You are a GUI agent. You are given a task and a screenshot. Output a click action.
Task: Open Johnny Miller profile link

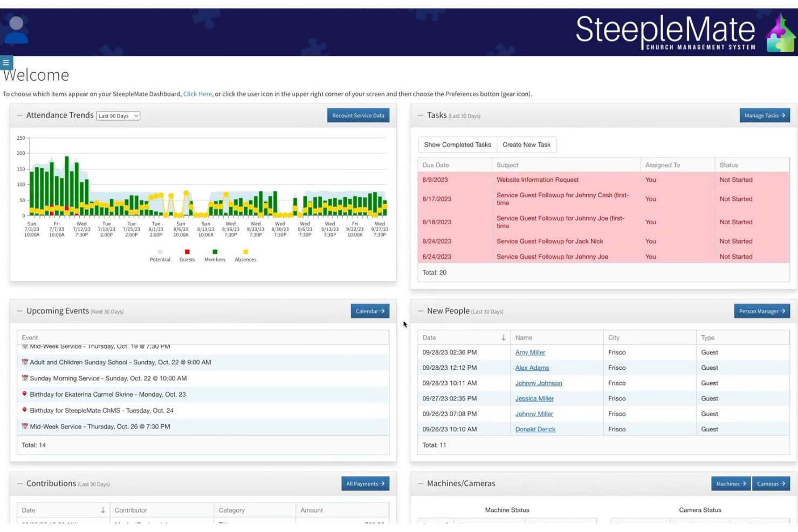point(534,414)
